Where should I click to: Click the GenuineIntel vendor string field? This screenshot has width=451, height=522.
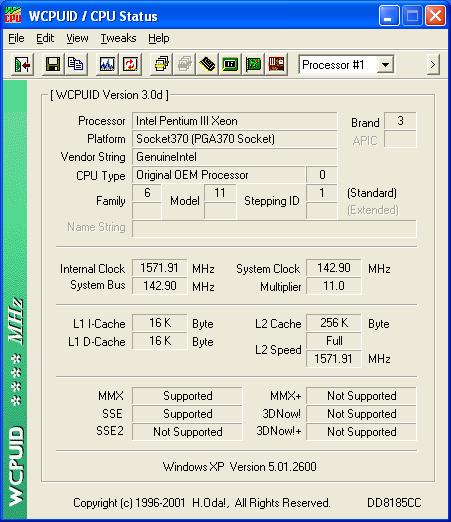235,157
